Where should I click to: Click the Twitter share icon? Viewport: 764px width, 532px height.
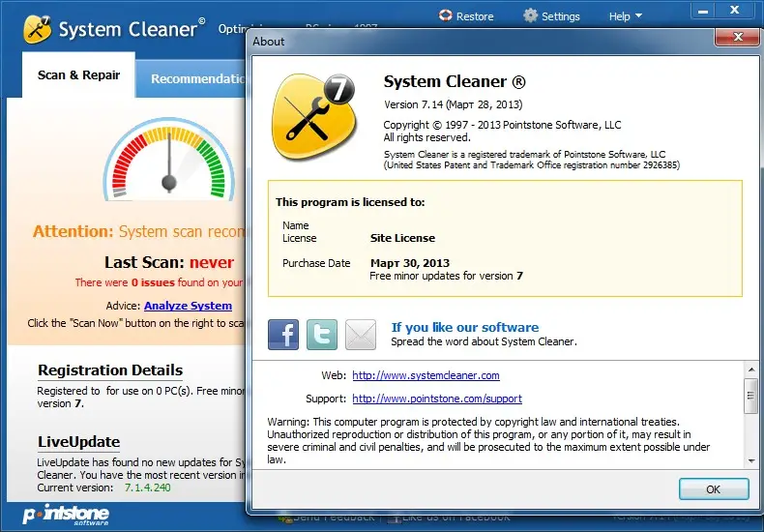322,335
